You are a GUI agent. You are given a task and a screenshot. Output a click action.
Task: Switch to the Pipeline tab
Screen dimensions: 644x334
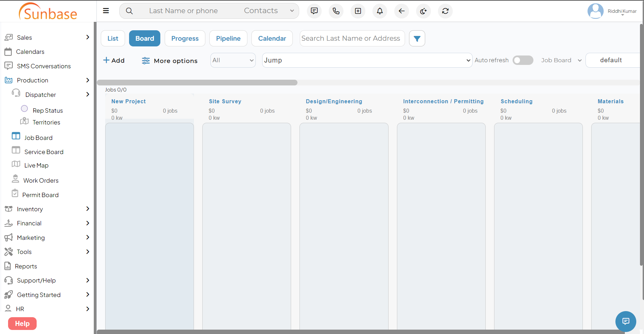pos(228,38)
